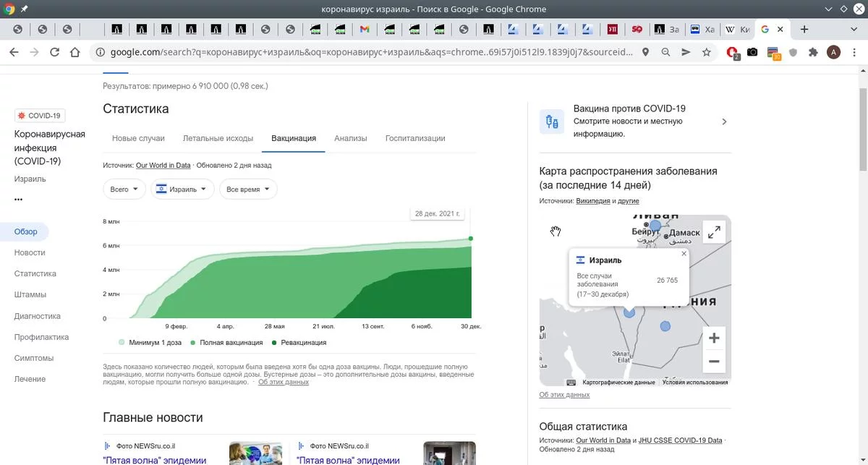Zoom out on the map with minus
This screenshot has height=465, width=868.
tap(714, 362)
